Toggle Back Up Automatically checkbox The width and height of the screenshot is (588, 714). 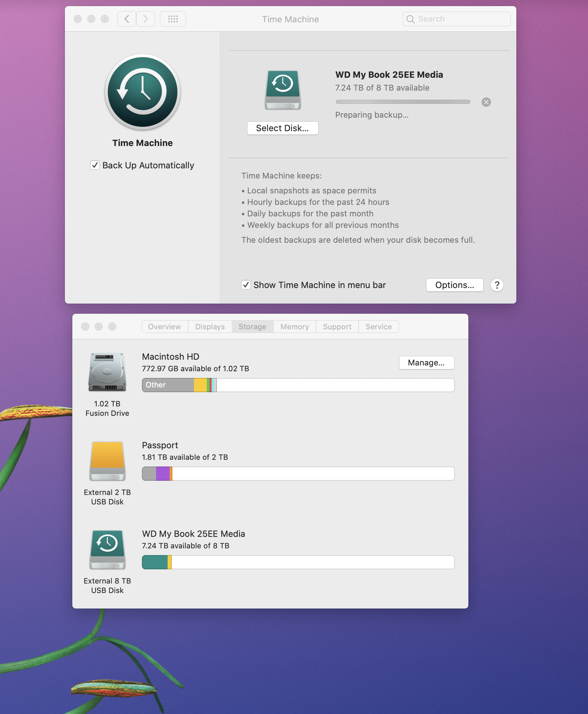click(95, 165)
